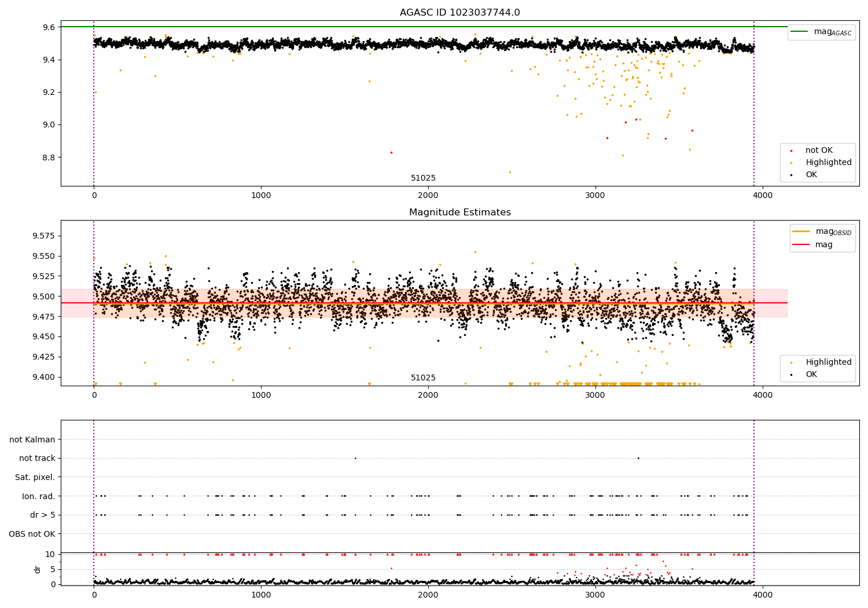868x608 pixels.
Task: Click x-axis tick '4000' under the Magnitude Estimates plot
Action: tap(763, 395)
